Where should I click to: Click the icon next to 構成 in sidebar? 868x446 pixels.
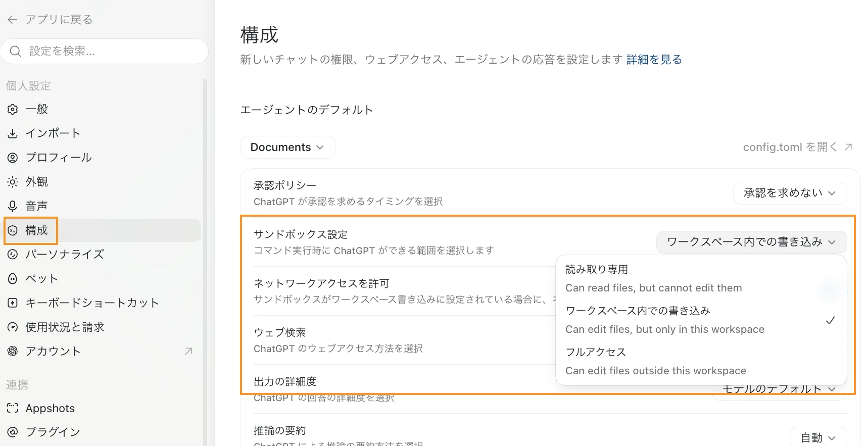pyautogui.click(x=13, y=230)
